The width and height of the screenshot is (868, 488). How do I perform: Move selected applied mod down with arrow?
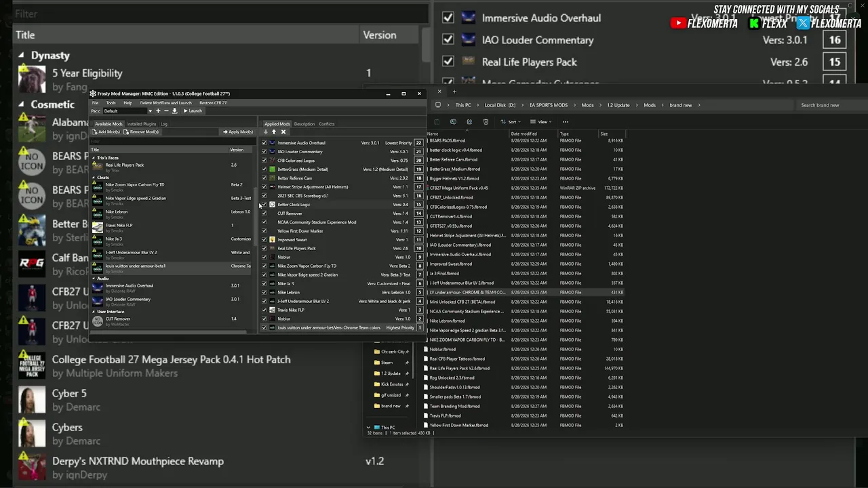click(266, 132)
